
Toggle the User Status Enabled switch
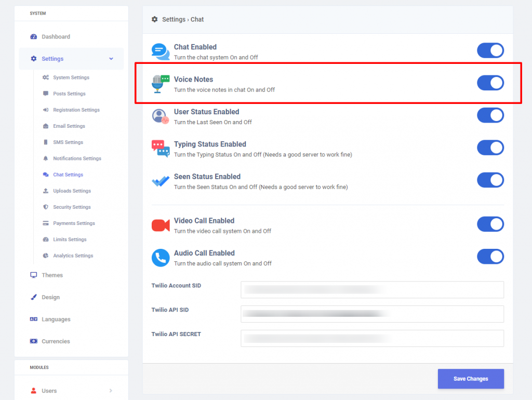pos(490,115)
